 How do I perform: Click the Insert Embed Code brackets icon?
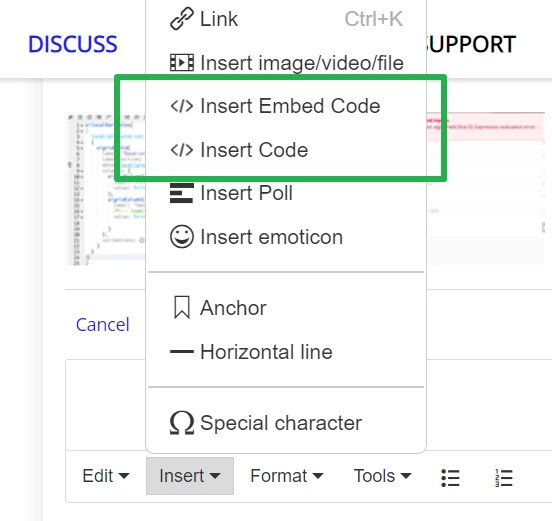click(182, 106)
